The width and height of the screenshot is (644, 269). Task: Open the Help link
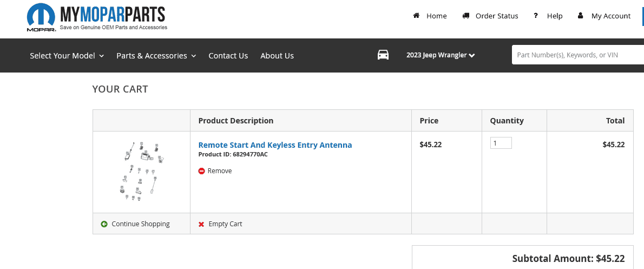(x=555, y=16)
